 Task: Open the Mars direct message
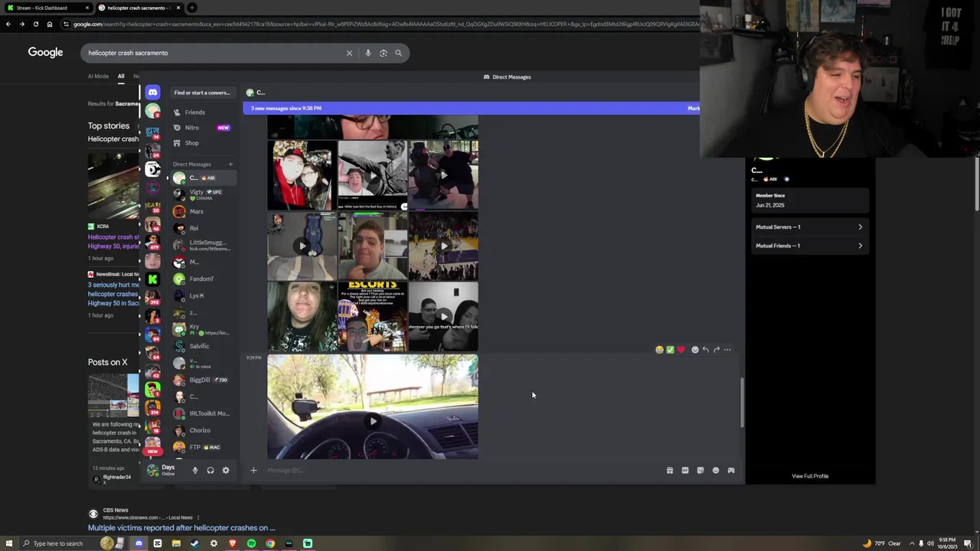click(x=203, y=211)
